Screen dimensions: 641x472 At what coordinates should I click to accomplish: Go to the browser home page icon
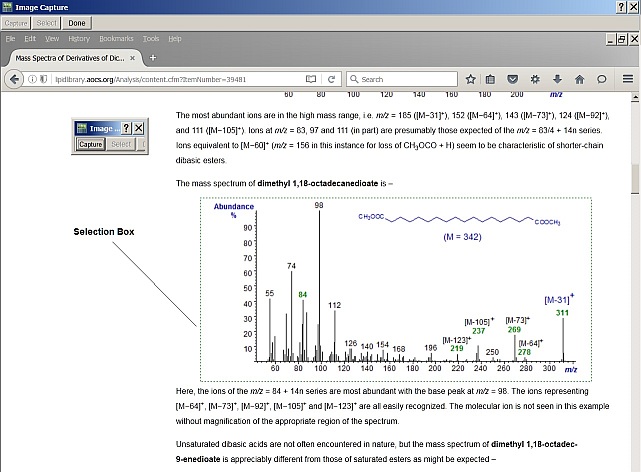point(579,79)
